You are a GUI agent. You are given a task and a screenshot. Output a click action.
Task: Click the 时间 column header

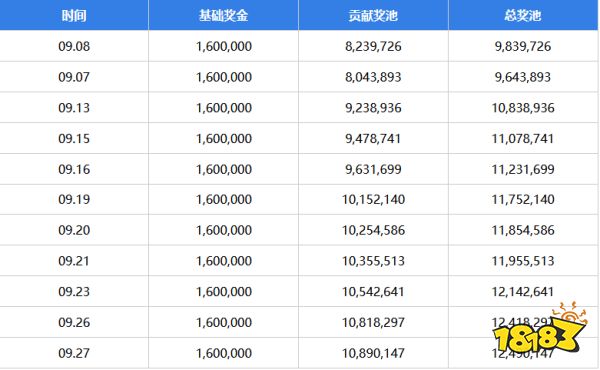[x=74, y=16]
